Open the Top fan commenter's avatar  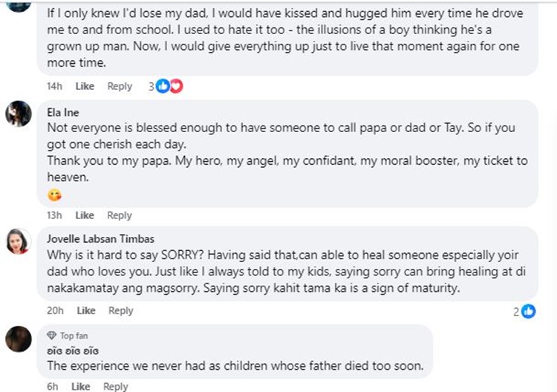click(x=19, y=339)
